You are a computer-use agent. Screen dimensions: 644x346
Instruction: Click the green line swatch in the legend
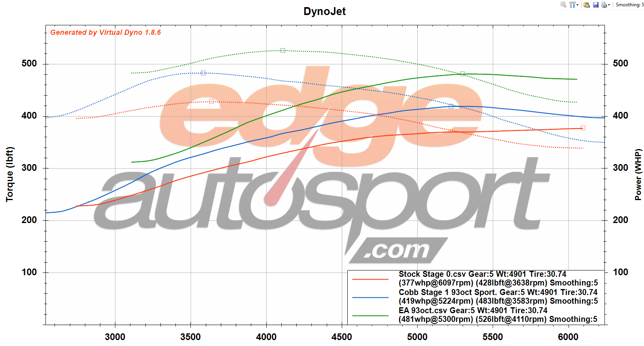(x=370, y=316)
